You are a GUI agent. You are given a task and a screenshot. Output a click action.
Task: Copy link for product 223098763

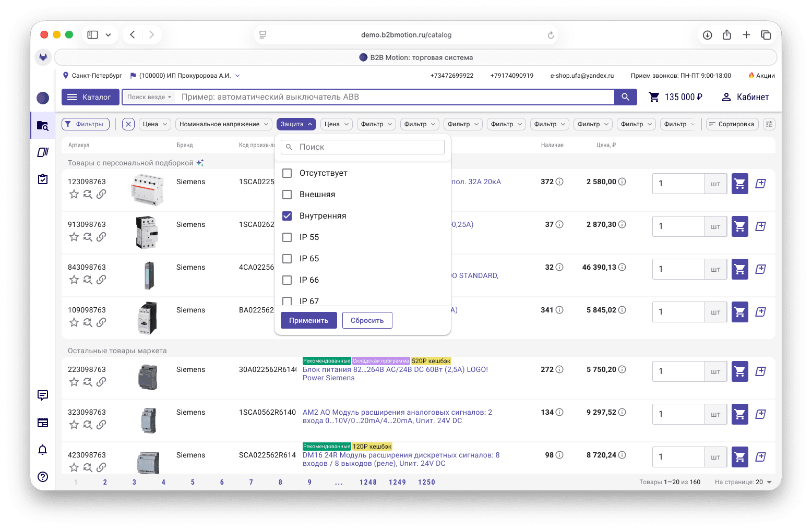(101, 382)
